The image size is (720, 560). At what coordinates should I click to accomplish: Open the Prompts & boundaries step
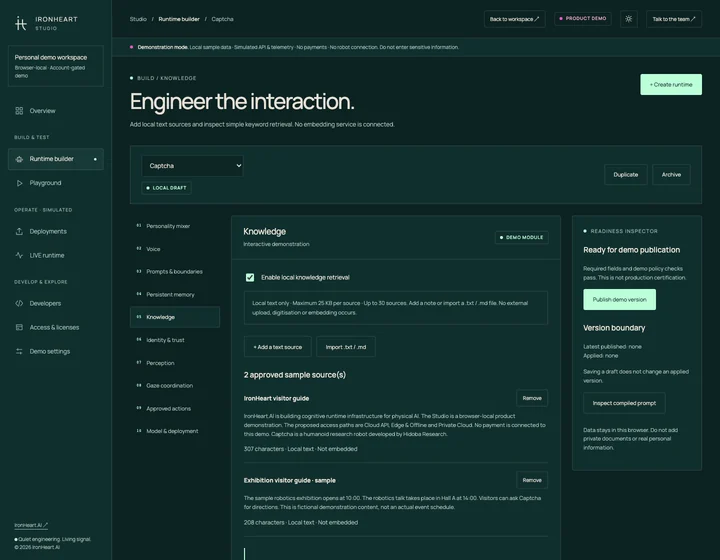(x=175, y=272)
